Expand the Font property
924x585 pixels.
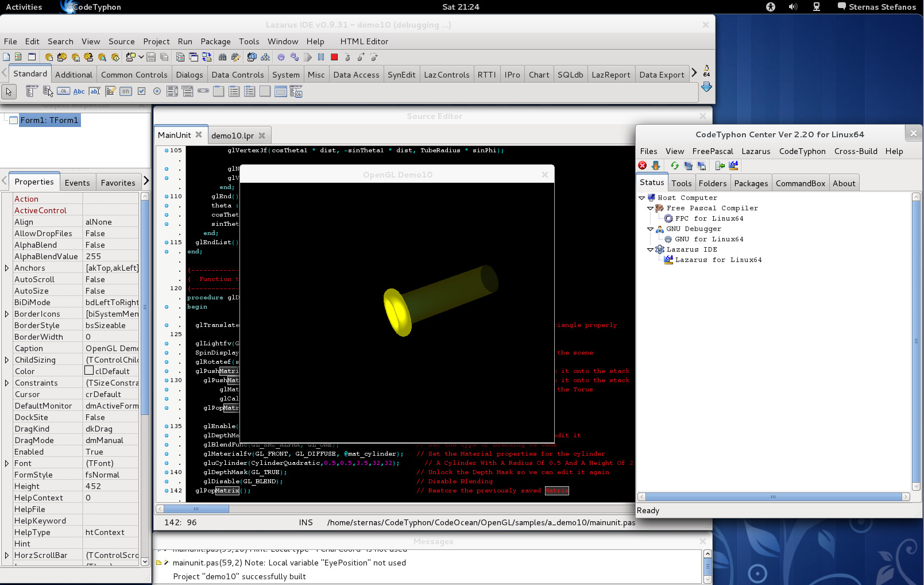pos(7,463)
